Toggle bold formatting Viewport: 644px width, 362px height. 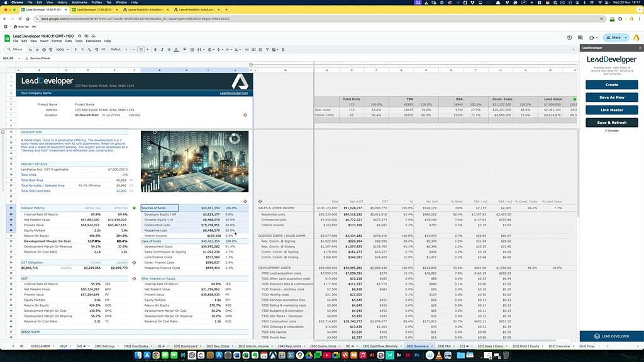pyautogui.click(x=155, y=49)
